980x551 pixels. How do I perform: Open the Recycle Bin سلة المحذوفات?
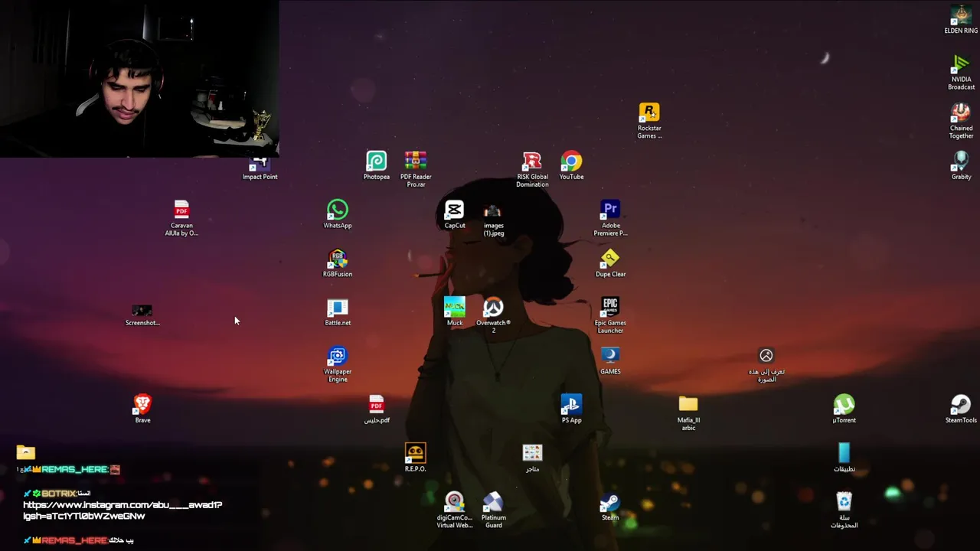pyautogui.click(x=844, y=510)
